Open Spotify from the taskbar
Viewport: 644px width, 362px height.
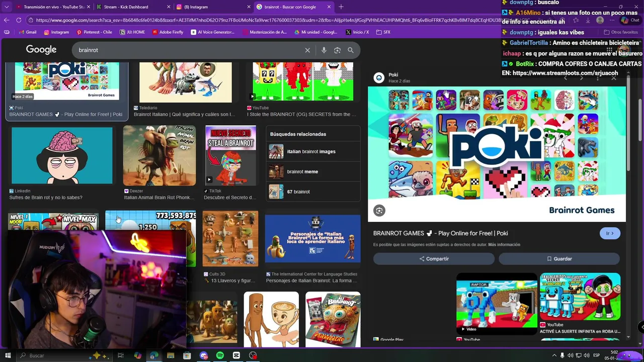pyautogui.click(x=220, y=355)
